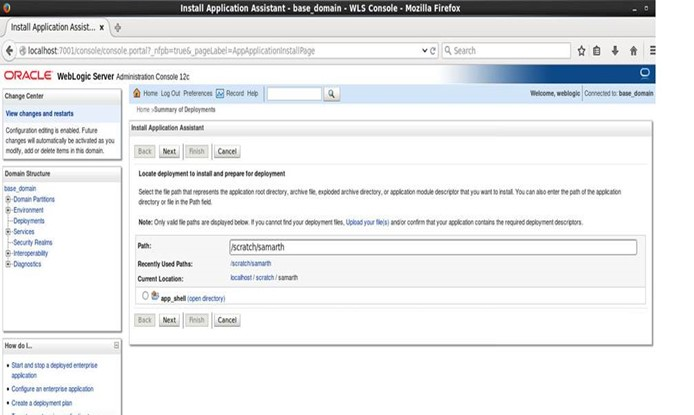Expand Domain Partitions tree node
Image resolution: width=694 pixels, height=415 pixels.
click(x=8, y=200)
